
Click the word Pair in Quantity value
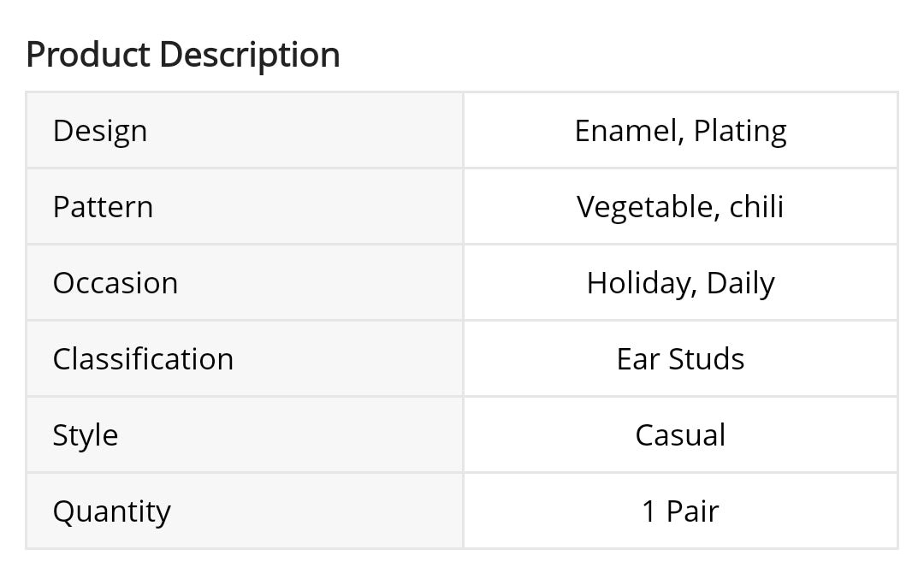click(x=692, y=511)
